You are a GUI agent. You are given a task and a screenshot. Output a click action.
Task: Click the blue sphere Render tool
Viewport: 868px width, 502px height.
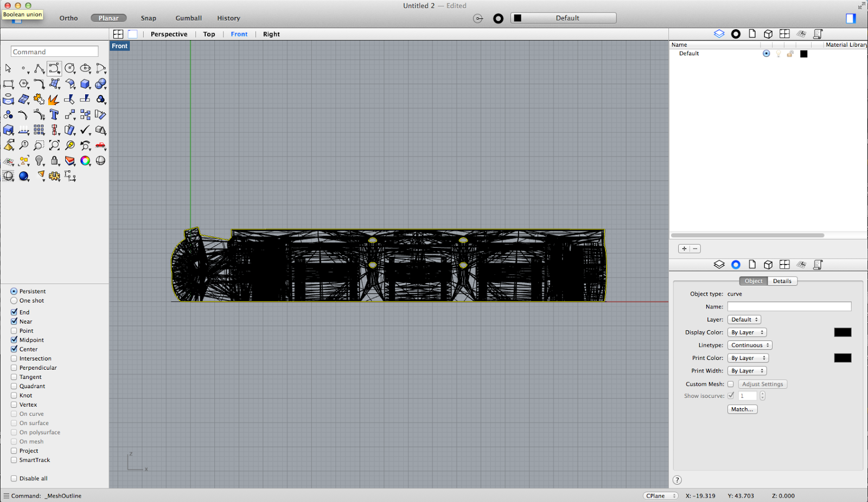point(24,176)
